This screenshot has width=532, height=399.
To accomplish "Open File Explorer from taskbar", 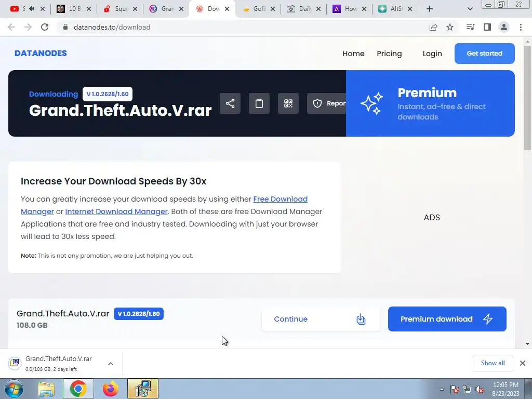I will point(46,389).
